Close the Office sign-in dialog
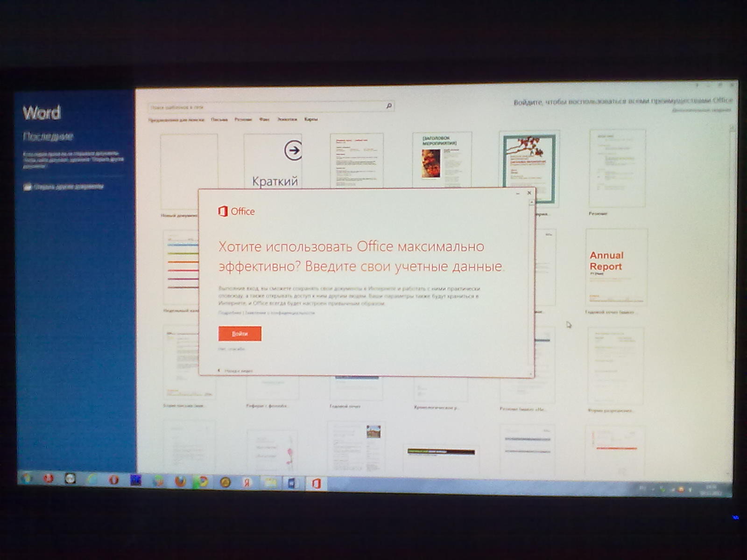747x560 pixels. pos(529,193)
